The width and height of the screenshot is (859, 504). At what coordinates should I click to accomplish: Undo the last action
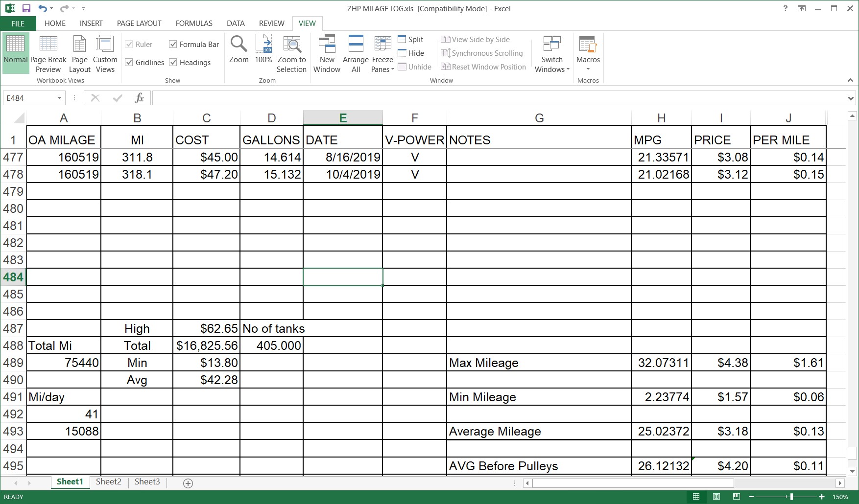[x=43, y=8]
